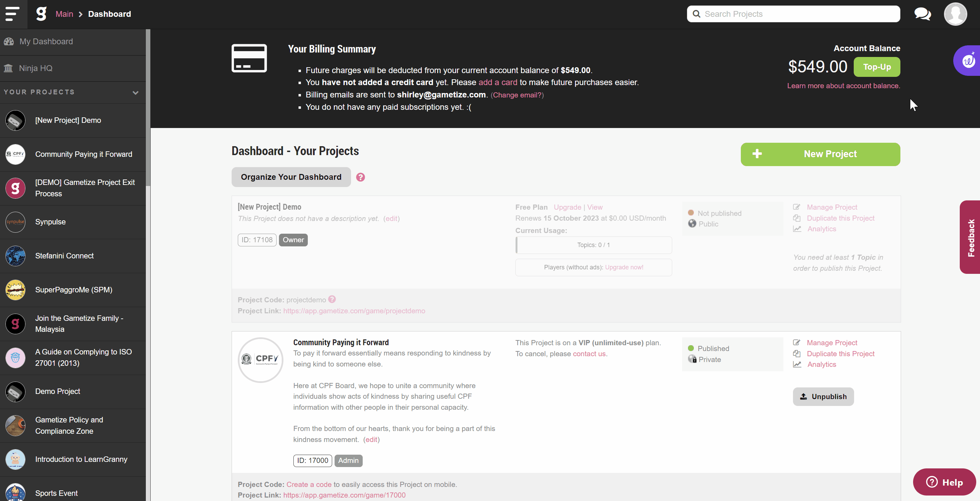
Task: Click the Gametize logo in header
Action: click(x=41, y=14)
